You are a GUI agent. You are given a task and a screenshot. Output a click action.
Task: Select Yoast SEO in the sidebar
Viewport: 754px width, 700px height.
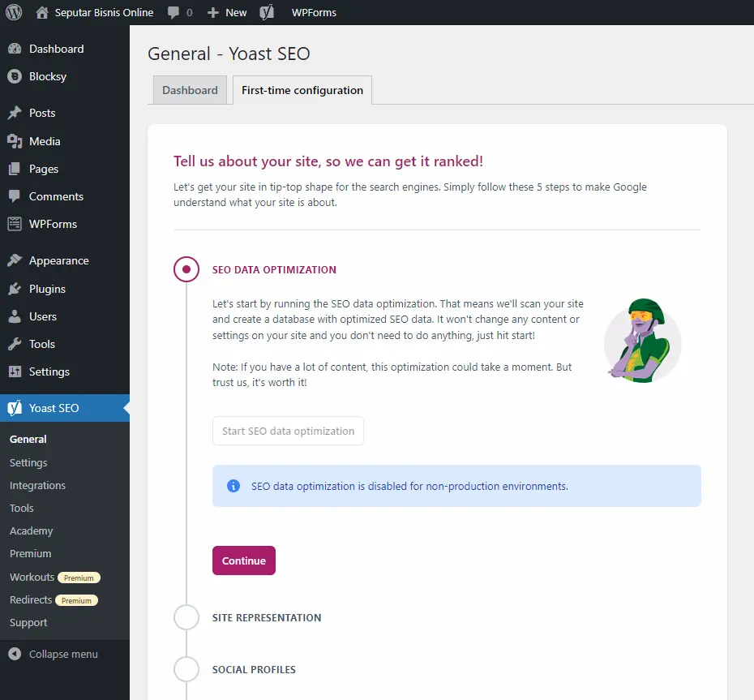pos(65,408)
